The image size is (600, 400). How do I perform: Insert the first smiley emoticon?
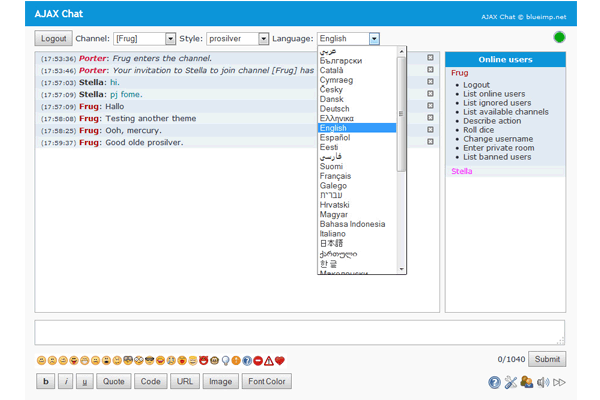point(41,360)
